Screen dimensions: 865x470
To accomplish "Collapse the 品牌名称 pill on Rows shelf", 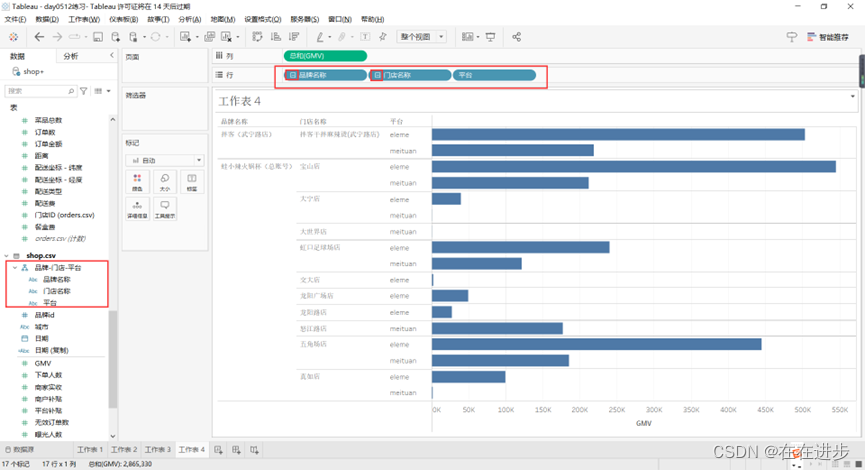I will (293, 75).
